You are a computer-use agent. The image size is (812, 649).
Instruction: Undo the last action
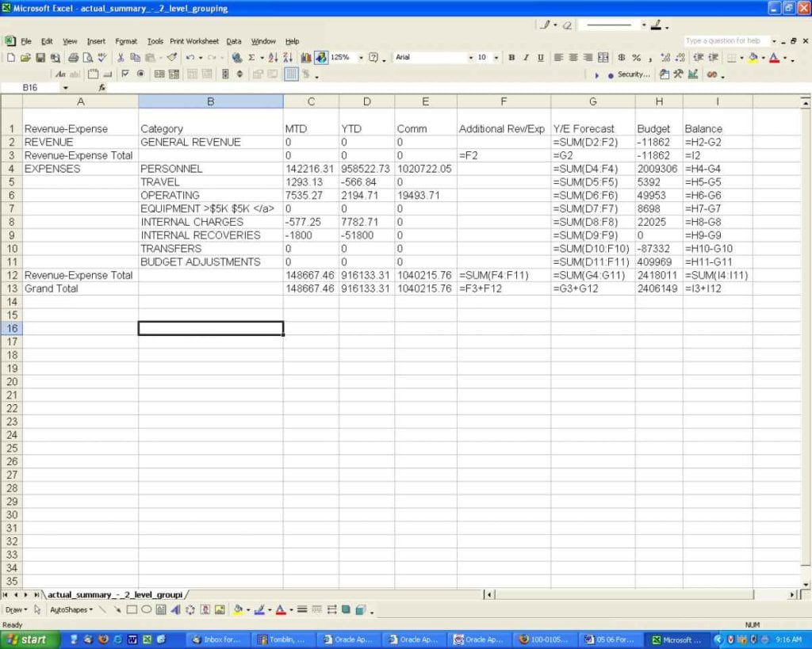(x=190, y=58)
